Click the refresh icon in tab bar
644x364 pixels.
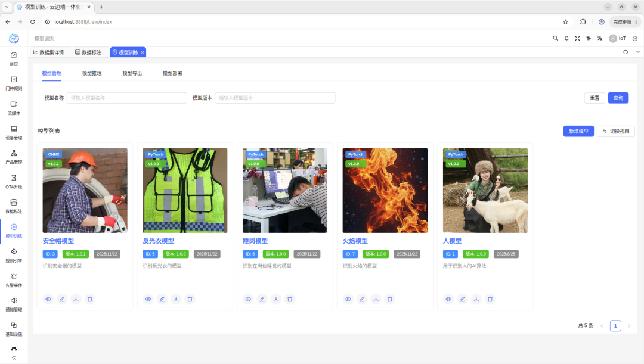pos(626,52)
